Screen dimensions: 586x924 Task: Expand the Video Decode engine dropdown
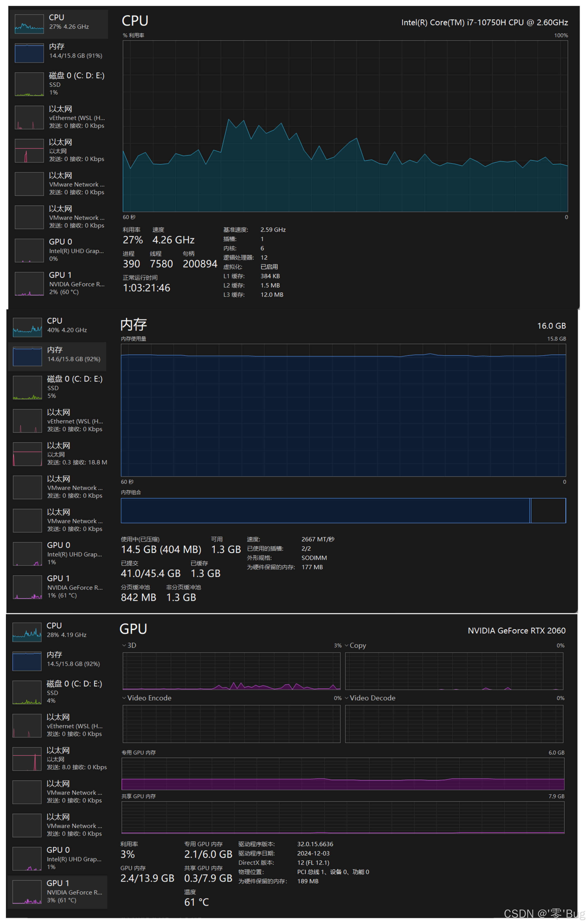[347, 698]
